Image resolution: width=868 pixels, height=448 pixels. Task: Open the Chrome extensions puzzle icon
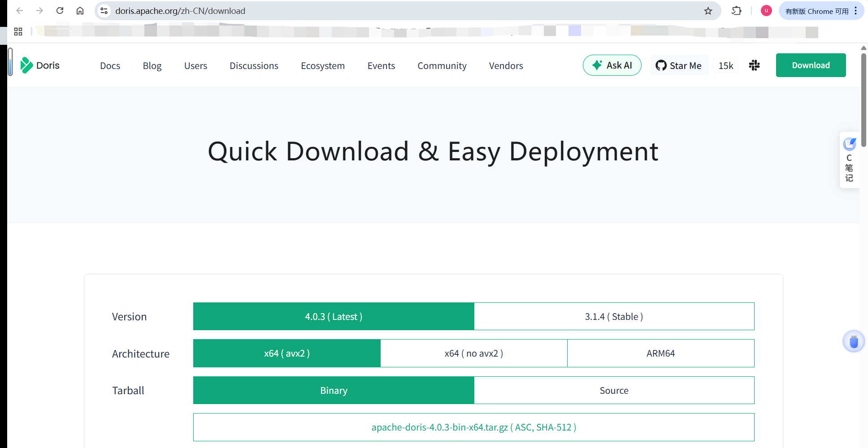pyautogui.click(x=737, y=11)
